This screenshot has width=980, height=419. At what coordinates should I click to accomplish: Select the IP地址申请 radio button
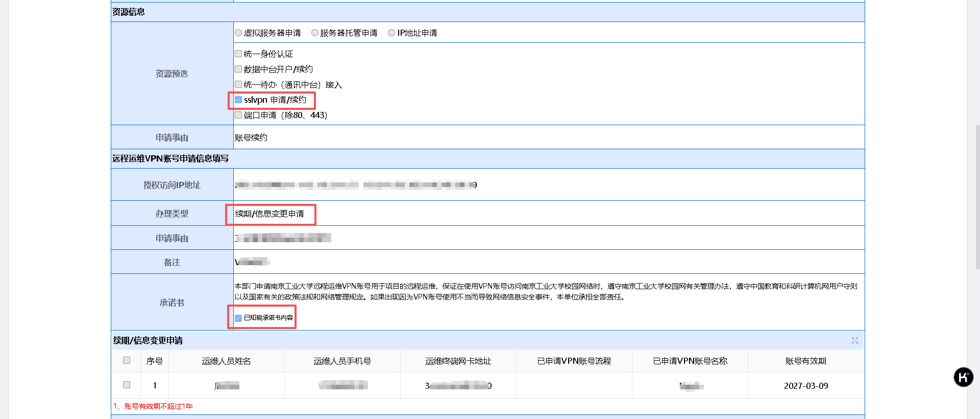pyautogui.click(x=391, y=33)
